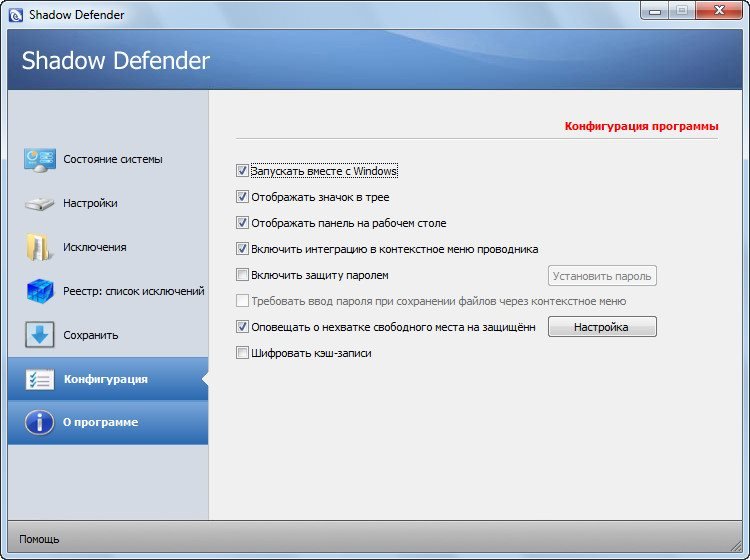Image resolution: width=750 pixels, height=560 pixels.
Task: Click the window resize grip corner
Action: [x=736, y=545]
